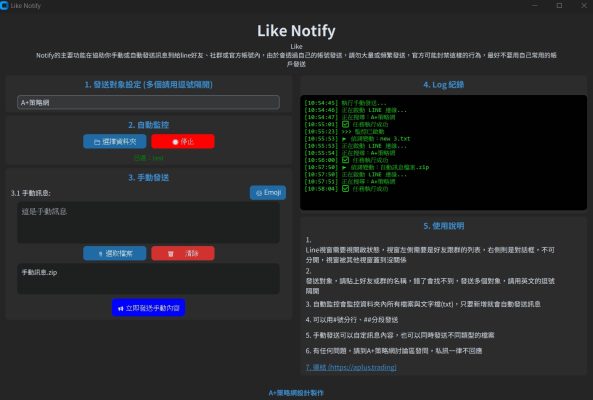Maximize the Like Notify window
The image size is (593, 400).
click(x=559, y=5)
